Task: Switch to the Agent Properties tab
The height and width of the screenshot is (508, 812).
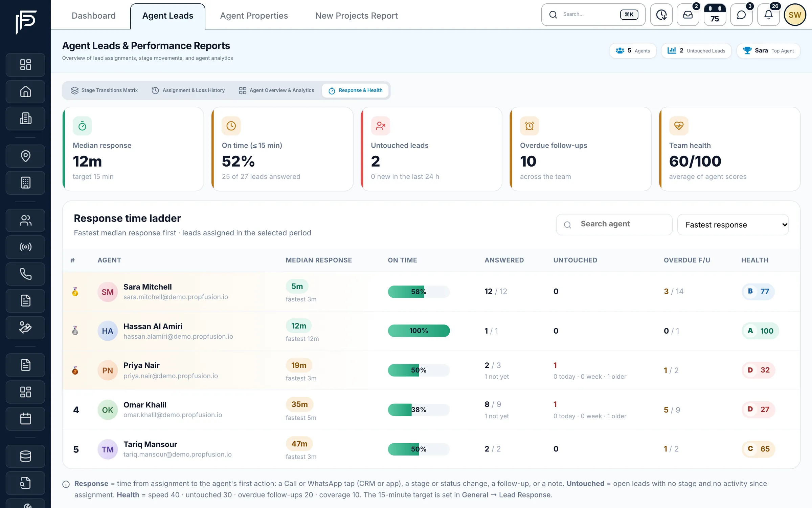Action: pos(254,16)
